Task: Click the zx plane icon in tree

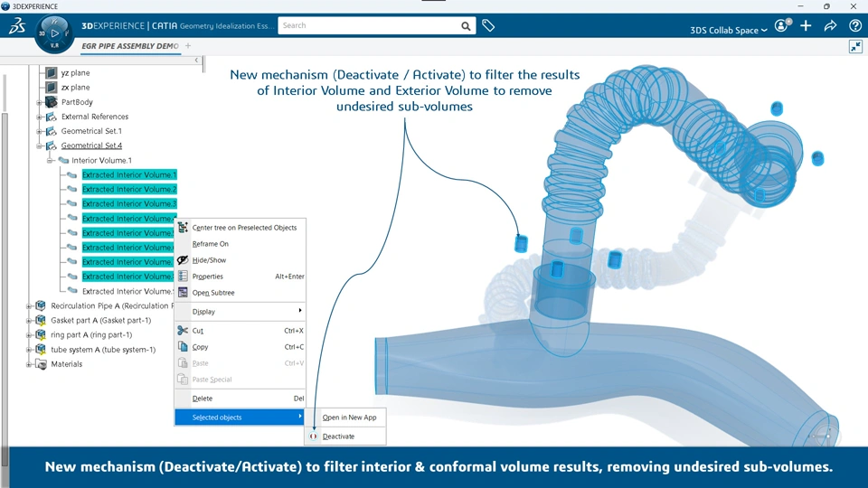Action: coord(51,87)
